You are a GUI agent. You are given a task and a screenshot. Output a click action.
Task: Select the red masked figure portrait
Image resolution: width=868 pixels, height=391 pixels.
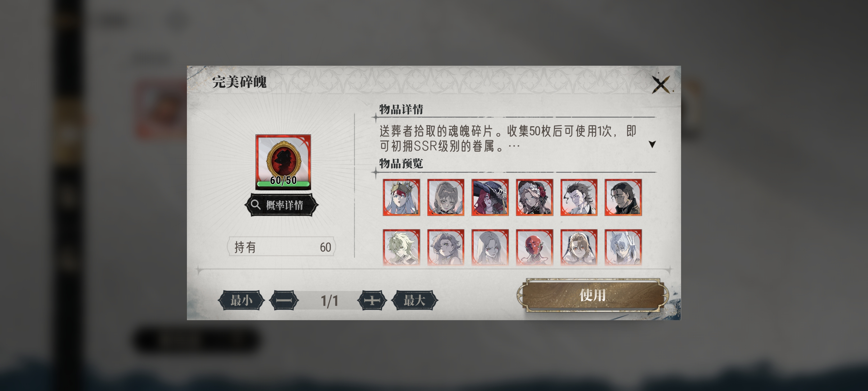tap(534, 247)
